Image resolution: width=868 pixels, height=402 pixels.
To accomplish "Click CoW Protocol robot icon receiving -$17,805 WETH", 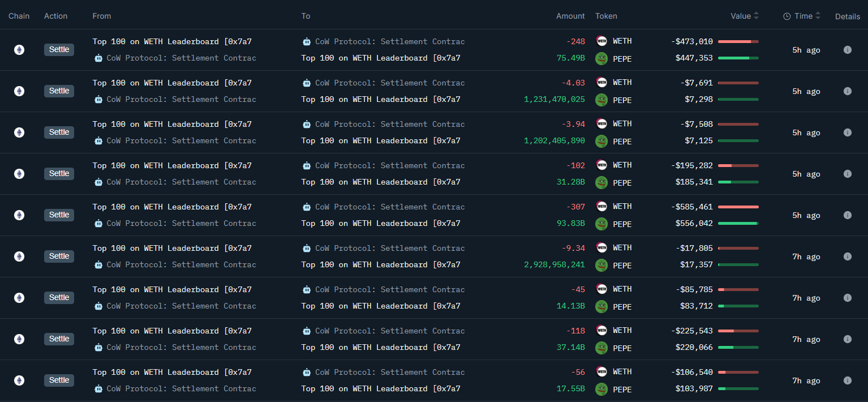I will (307, 249).
